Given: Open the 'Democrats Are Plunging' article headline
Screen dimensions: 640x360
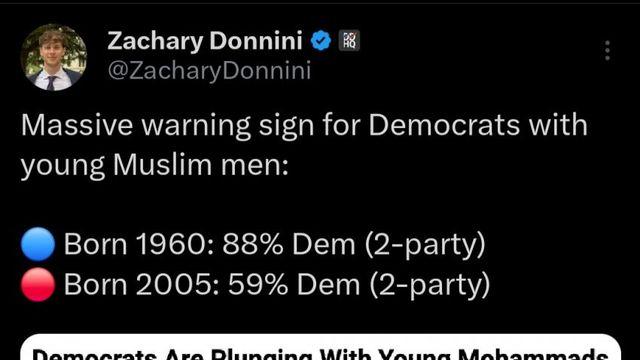Looking at the screenshot, I should (x=320, y=353).
